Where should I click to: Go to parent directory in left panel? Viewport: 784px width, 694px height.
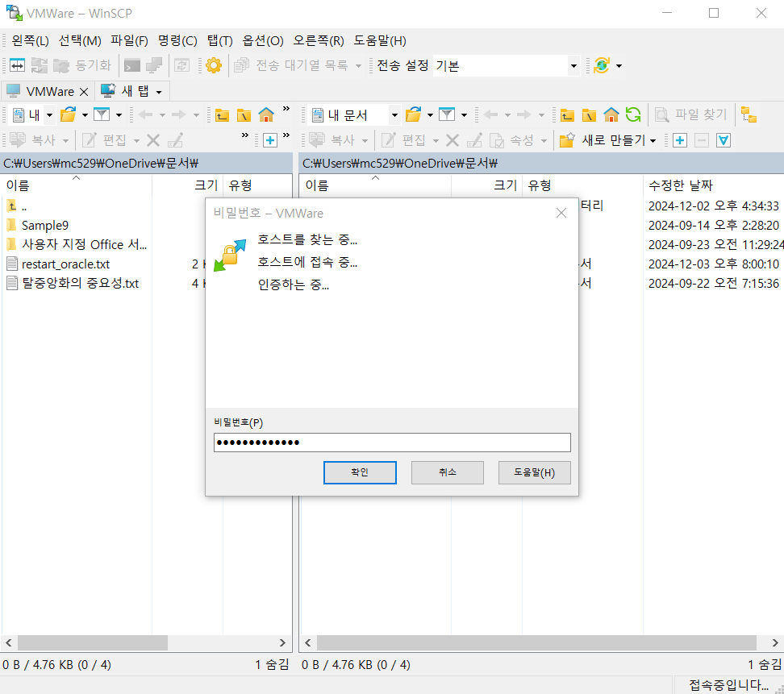[222, 115]
